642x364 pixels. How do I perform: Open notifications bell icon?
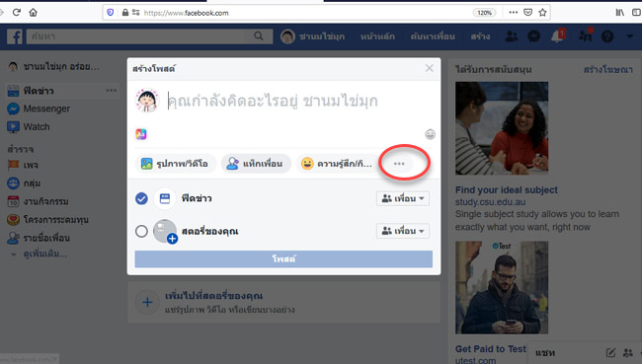557,36
